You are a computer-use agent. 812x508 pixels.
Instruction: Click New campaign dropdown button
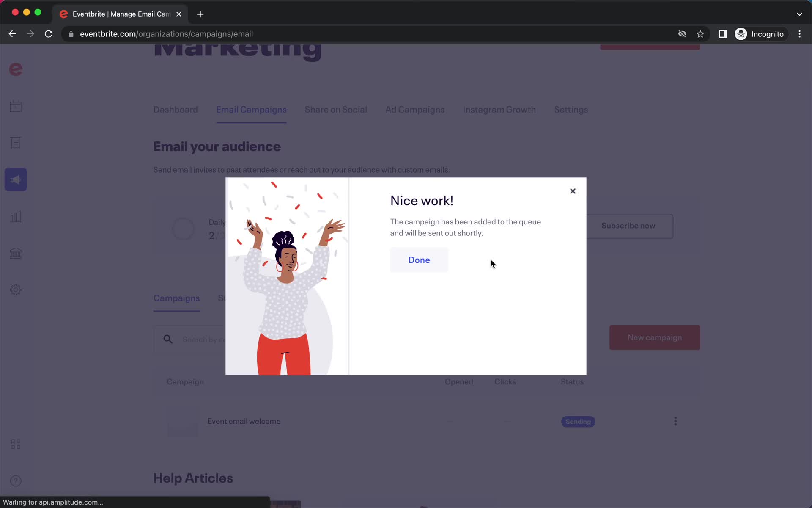655,337
